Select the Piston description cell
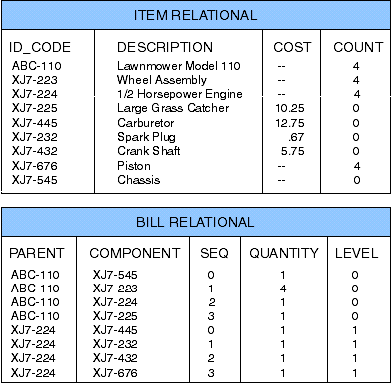Screen dimensions: 392x385 [134, 166]
